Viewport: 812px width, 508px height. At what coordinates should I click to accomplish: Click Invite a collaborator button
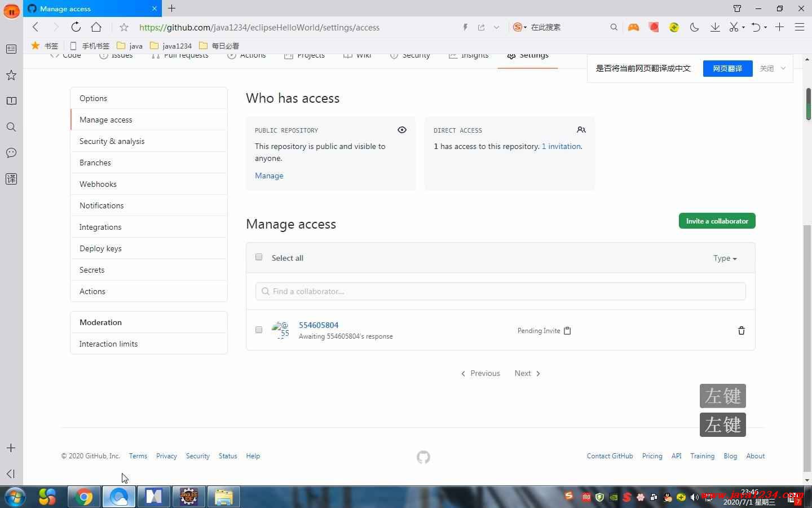[x=717, y=221]
